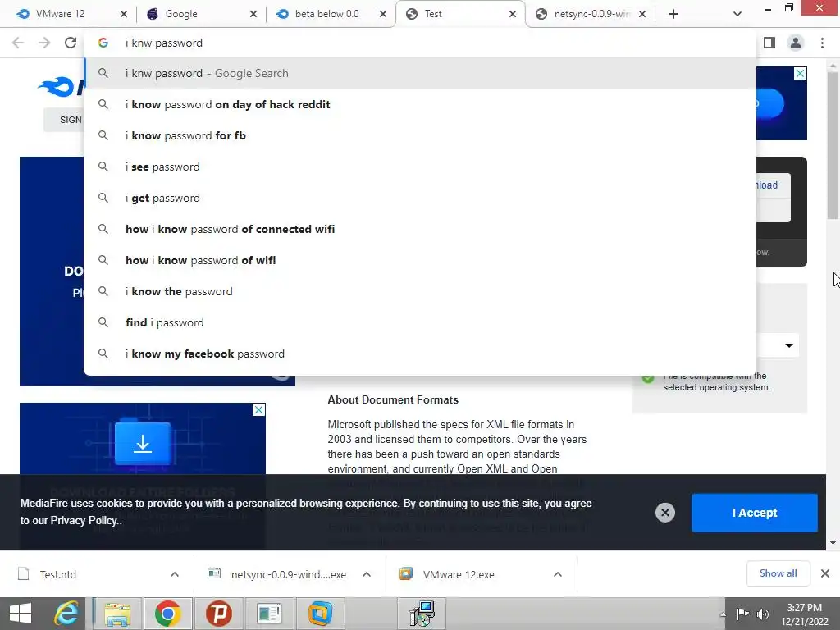Viewport: 840px width, 630px height.
Task: Choose 'i know password on day of hack reddit'
Action: coord(420,104)
